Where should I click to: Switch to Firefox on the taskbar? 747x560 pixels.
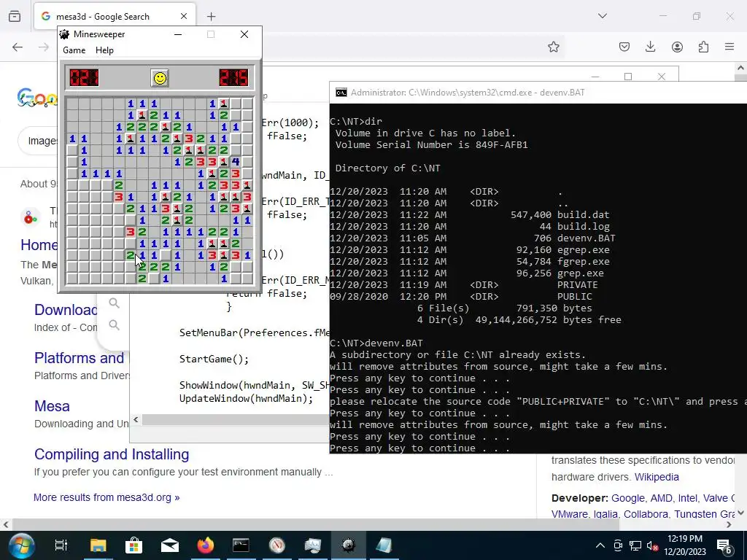[x=205, y=545]
